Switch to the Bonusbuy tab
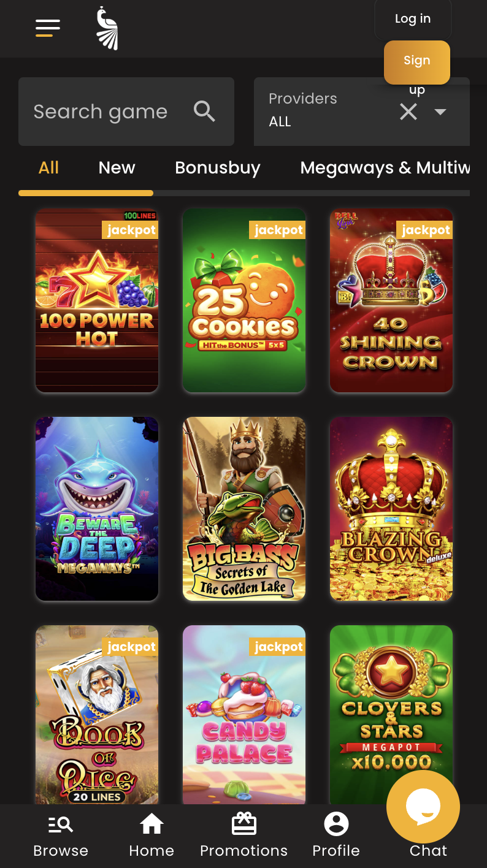Screen dimensions: 487x868 pyautogui.click(x=218, y=167)
